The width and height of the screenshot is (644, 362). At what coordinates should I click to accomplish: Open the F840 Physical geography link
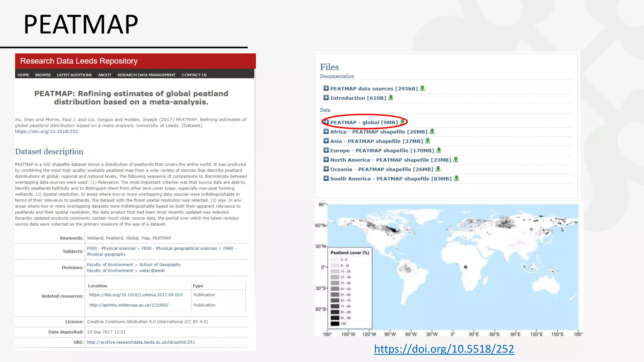161,251
